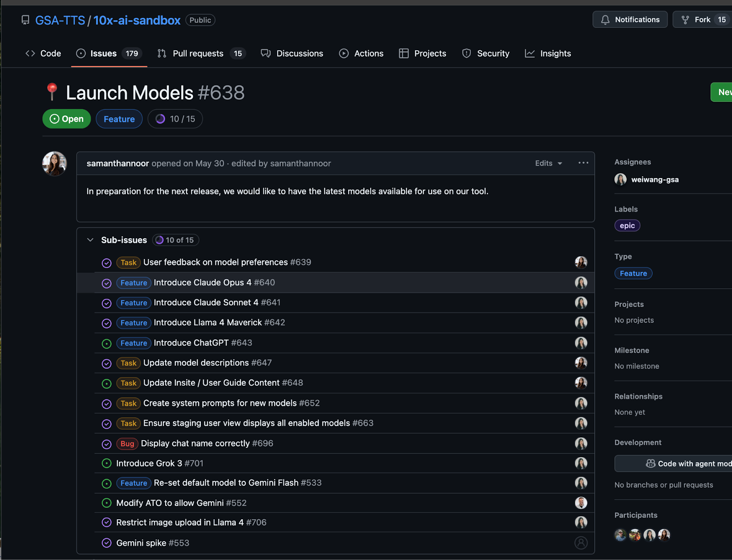The height and width of the screenshot is (560, 732).
Task: Click the open-status icon for Introduce Grok 3
Action: (x=107, y=463)
